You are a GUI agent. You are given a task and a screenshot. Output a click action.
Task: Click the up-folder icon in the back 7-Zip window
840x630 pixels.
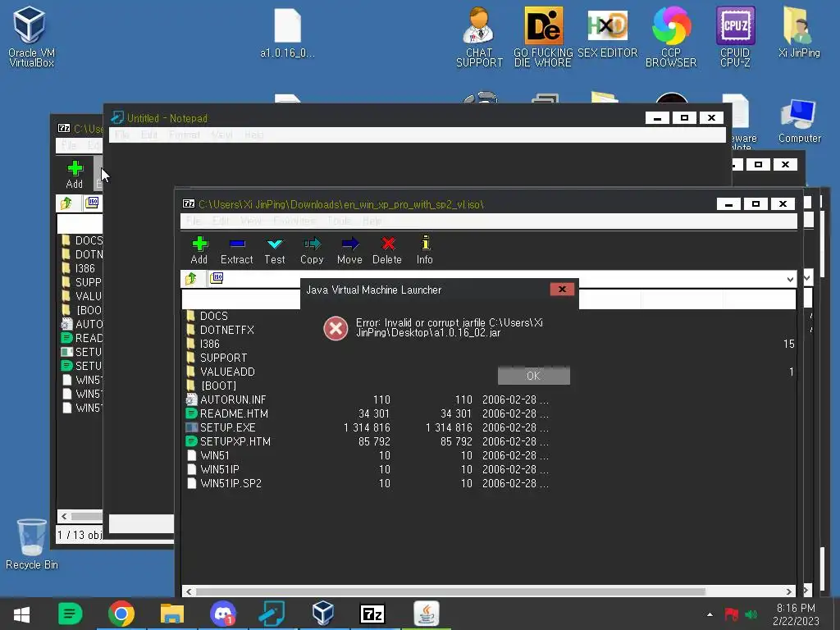[x=66, y=203]
